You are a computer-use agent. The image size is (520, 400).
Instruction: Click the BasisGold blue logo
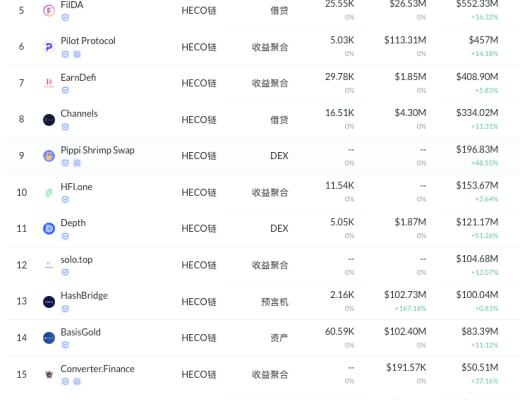tap(49, 338)
